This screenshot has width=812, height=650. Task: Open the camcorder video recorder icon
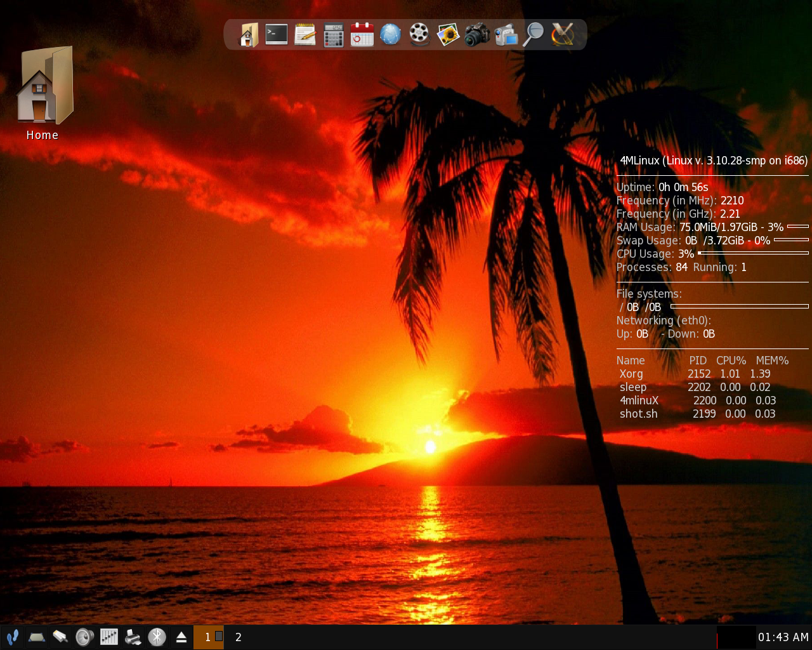point(506,34)
